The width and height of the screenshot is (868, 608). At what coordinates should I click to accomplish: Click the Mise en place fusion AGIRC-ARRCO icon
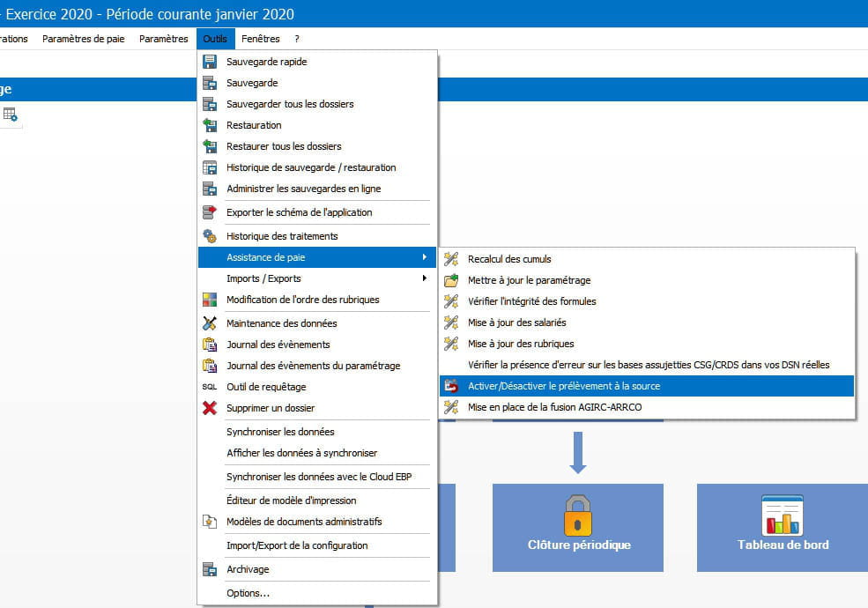pos(451,407)
